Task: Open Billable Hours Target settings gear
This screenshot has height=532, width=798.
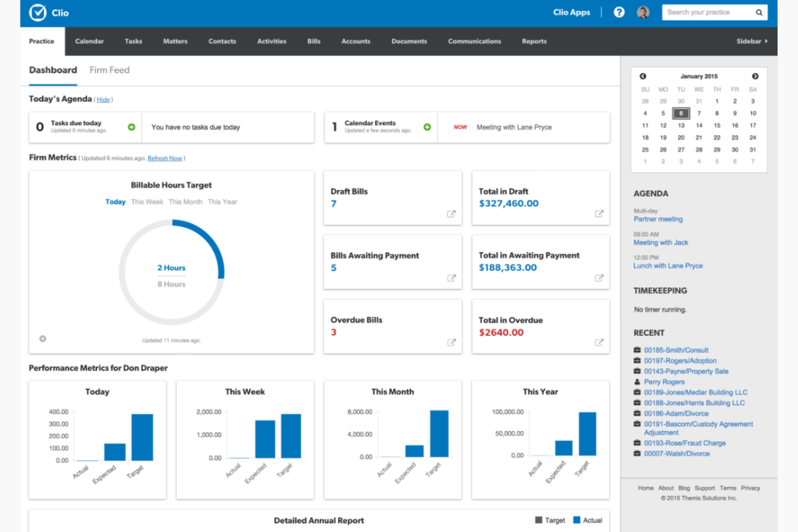Action: pyautogui.click(x=43, y=338)
